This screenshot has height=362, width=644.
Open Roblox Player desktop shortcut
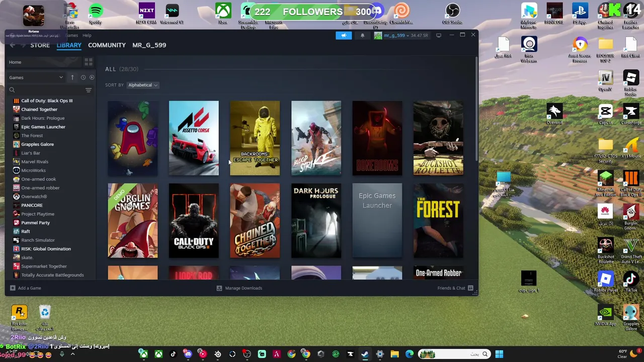(x=606, y=282)
